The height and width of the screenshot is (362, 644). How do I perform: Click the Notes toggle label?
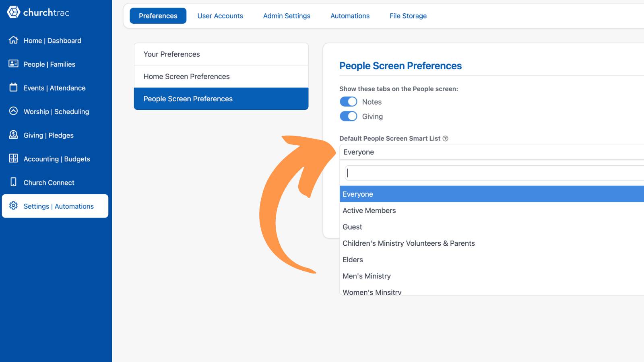(x=372, y=102)
